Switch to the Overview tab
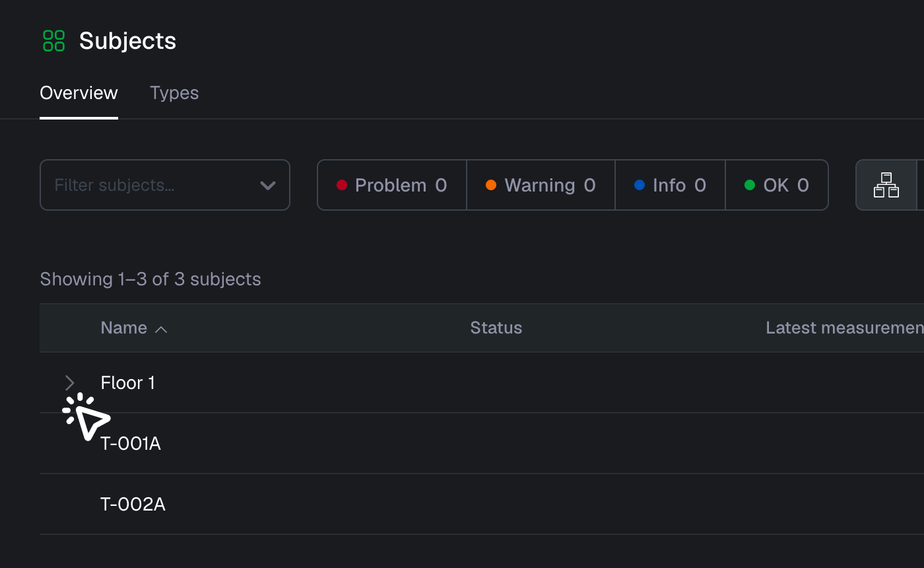 [79, 93]
